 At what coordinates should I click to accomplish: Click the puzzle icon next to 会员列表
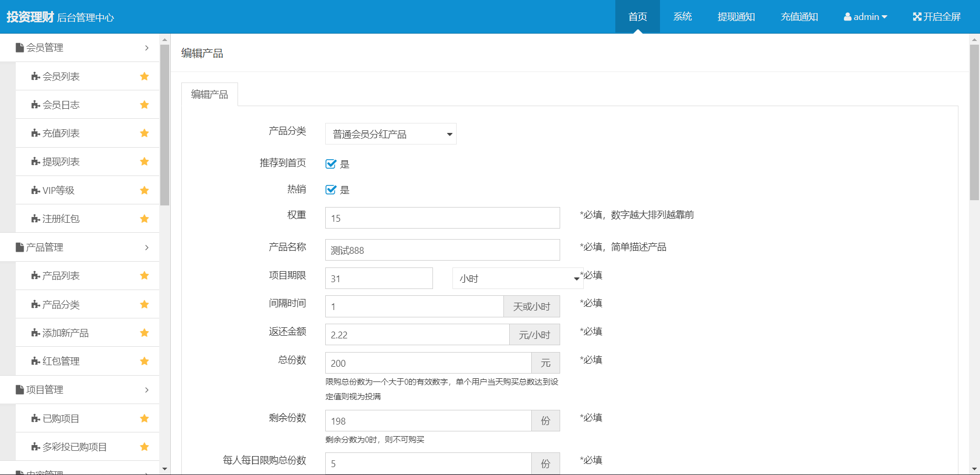click(36, 77)
